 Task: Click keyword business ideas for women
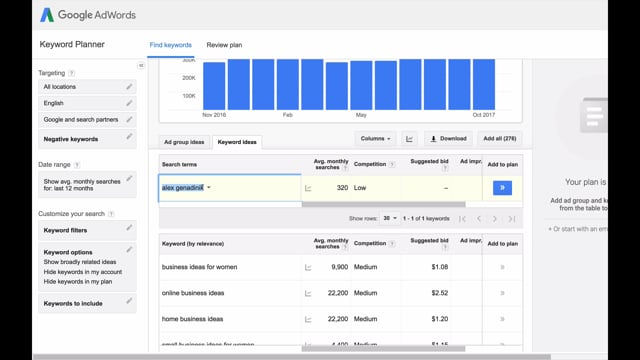coord(200,267)
